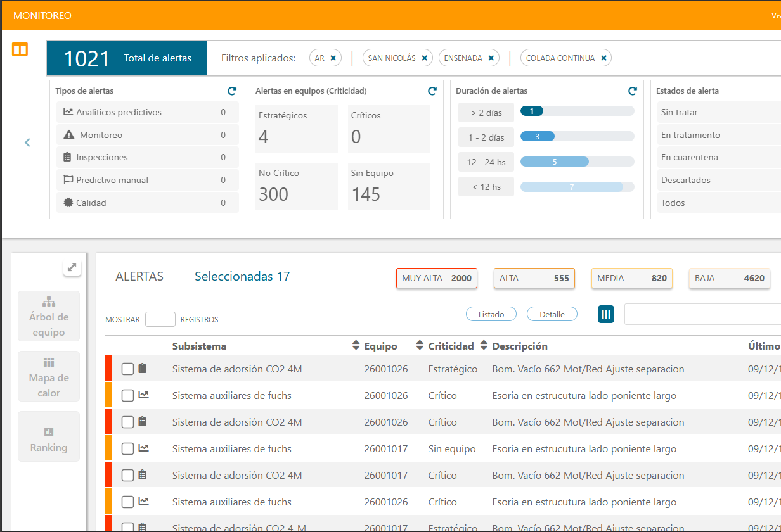
Task: Switch to Detalle view
Action: 552,314
